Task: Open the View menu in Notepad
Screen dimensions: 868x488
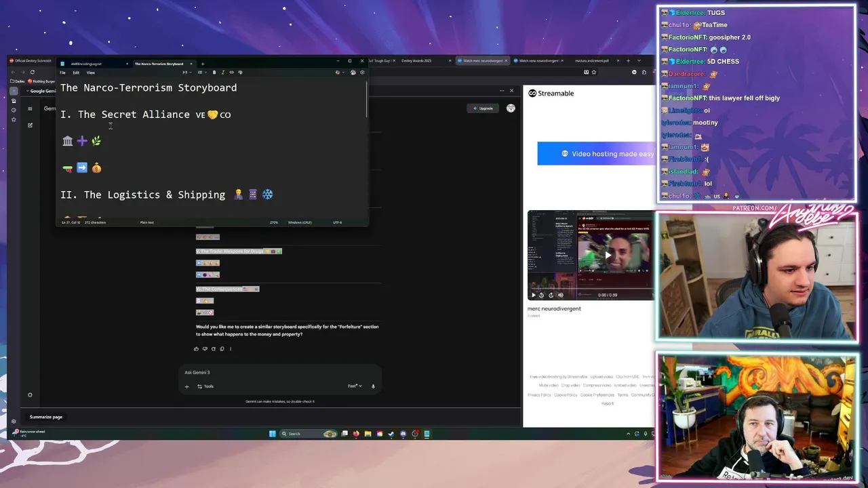Action: pos(91,73)
